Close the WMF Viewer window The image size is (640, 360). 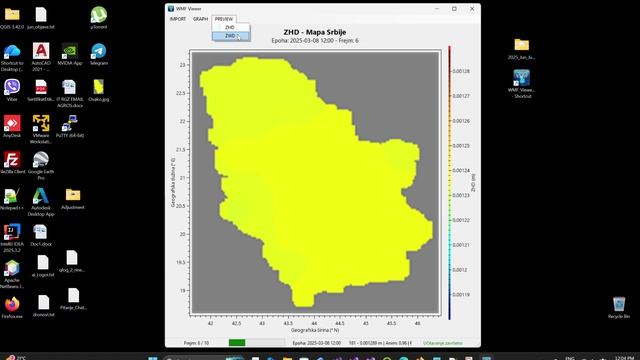pos(472,9)
